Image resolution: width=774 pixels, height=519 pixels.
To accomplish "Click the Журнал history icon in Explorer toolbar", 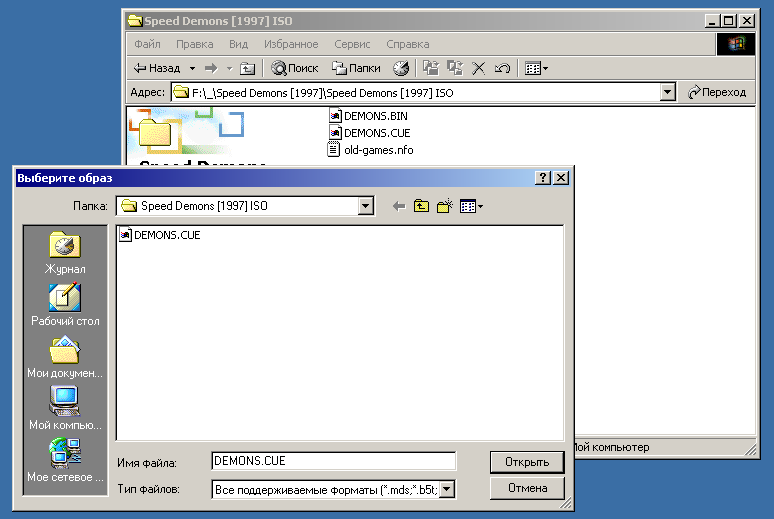I will [401, 68].
